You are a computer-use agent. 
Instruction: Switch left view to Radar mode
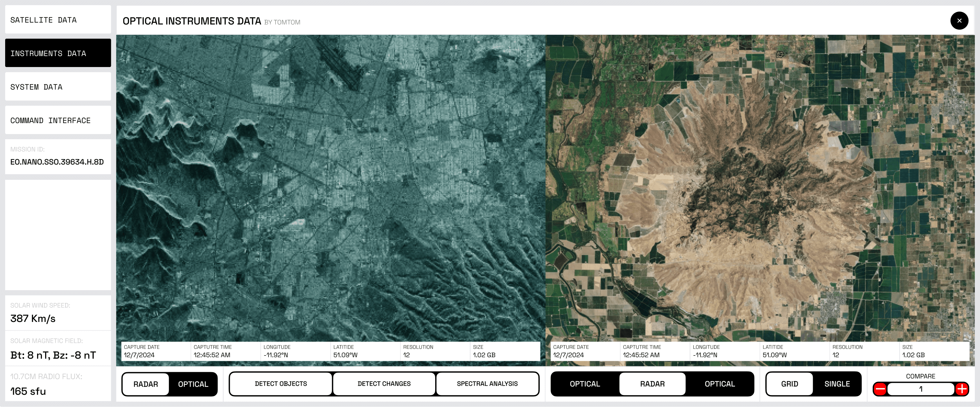click(146, 384)
